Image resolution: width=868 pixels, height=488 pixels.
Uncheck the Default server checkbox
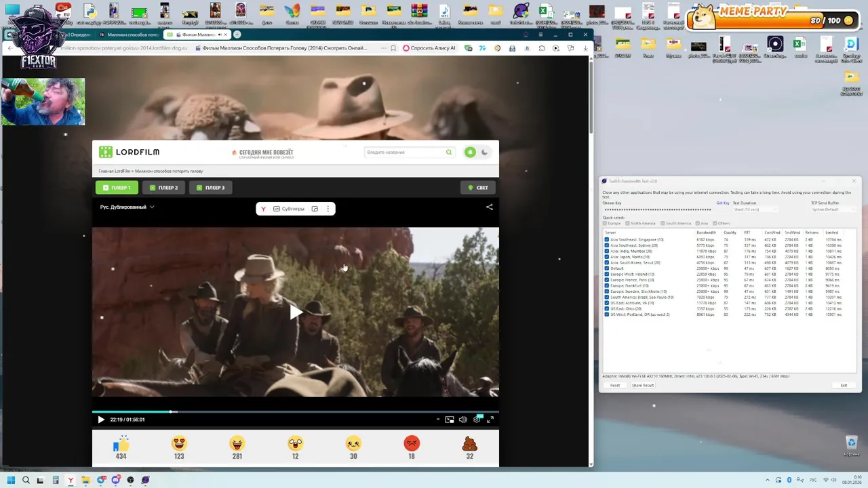tap(606, 268)
